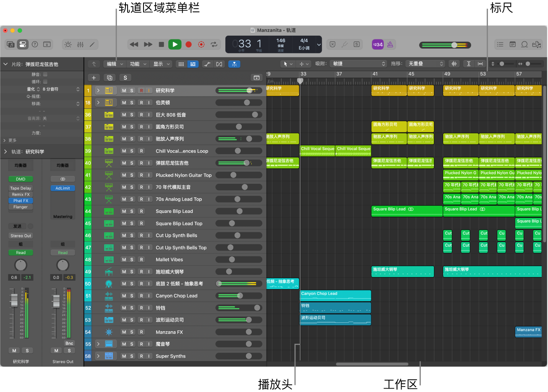Click the DMD instrument slot button
This screenshot has height=392, width=548.
(x=21, y=179)
